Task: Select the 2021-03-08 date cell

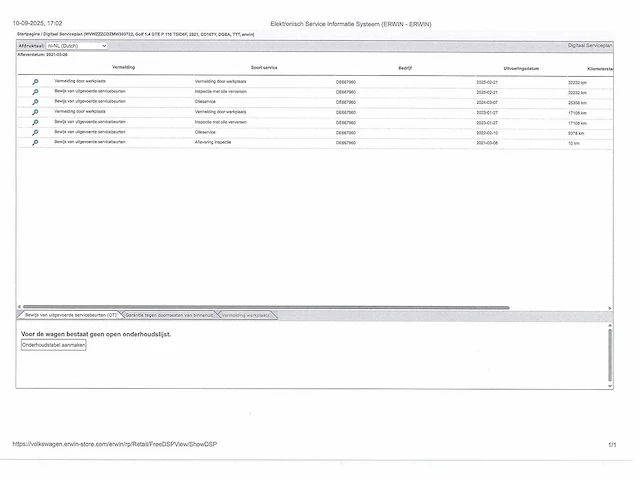Action: (487, 143)
